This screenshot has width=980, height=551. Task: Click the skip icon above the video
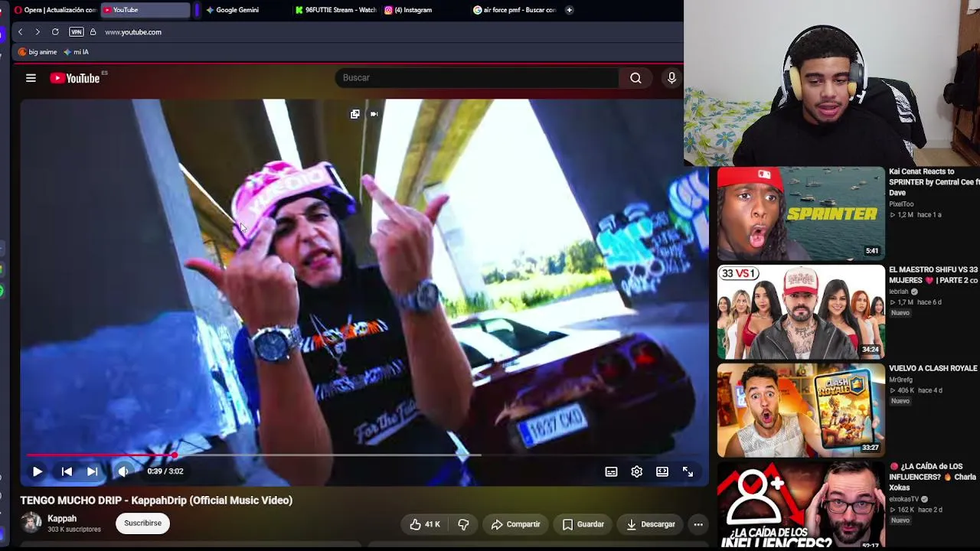374,114
